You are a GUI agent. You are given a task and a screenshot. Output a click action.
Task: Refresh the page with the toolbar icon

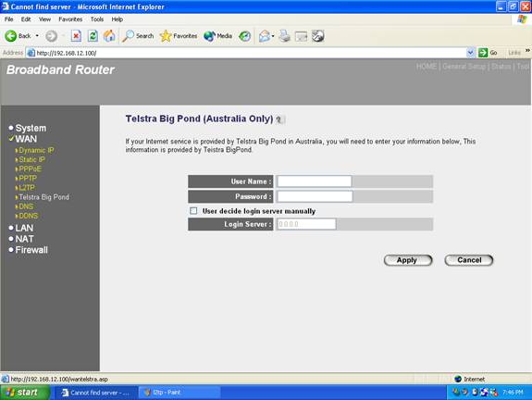(x=93, y=36)
